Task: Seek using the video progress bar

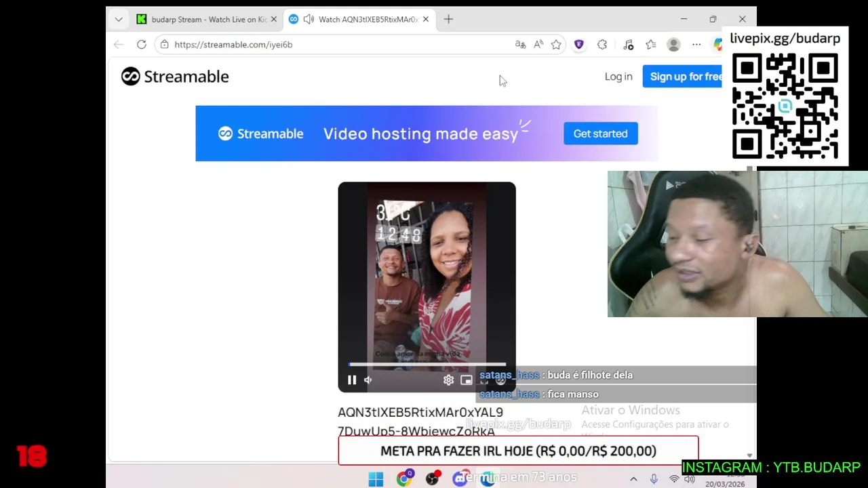Action: 427,365
